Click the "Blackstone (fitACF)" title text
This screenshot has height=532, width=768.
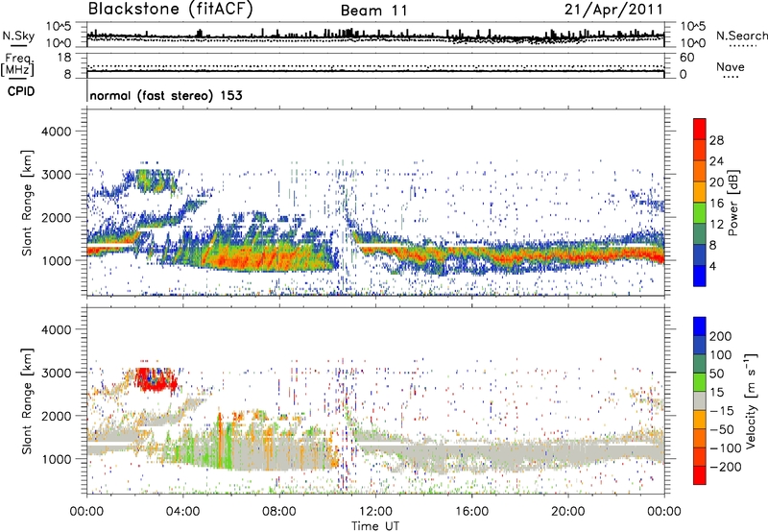170,9
